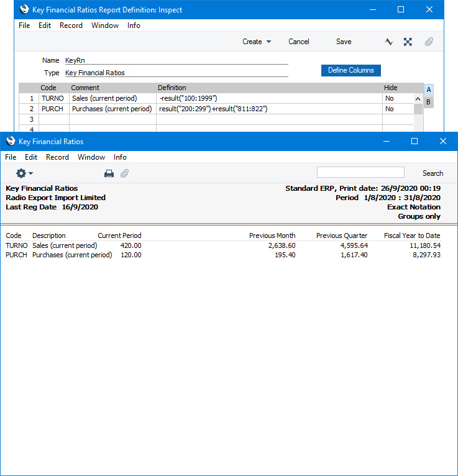Open Window menu in Key Financial Ratios report
The width and height of the screenshot is (458, 476).
click(x=91, y=157)
